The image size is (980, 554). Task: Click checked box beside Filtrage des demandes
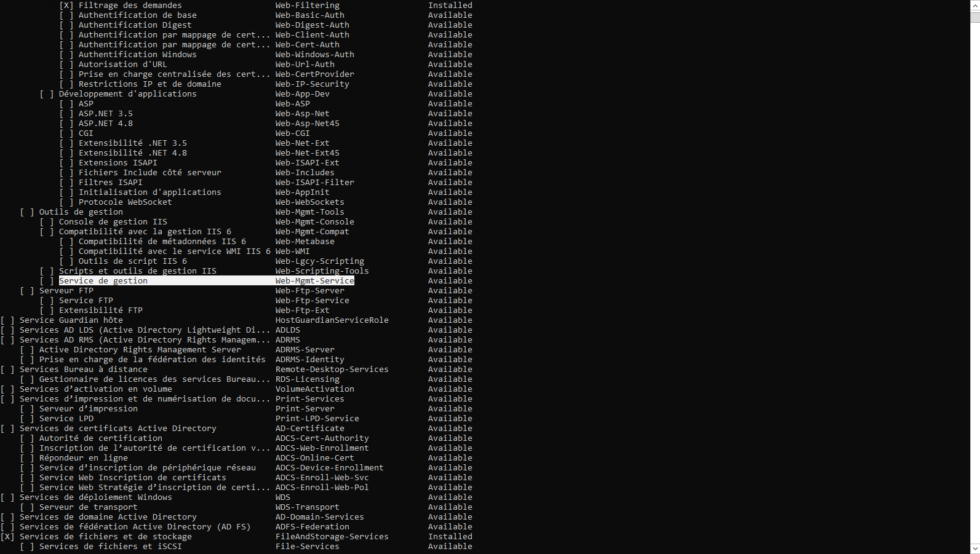click(66, 6)
